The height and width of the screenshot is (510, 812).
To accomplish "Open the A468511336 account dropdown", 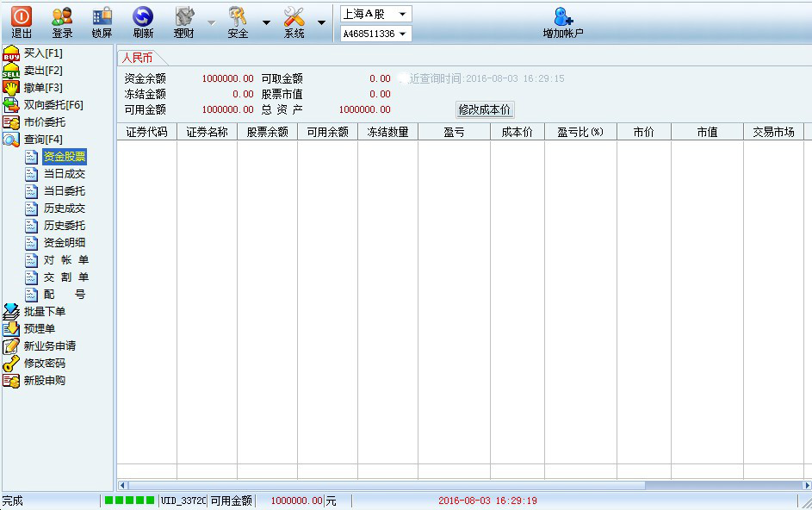I will pos(375,34).
